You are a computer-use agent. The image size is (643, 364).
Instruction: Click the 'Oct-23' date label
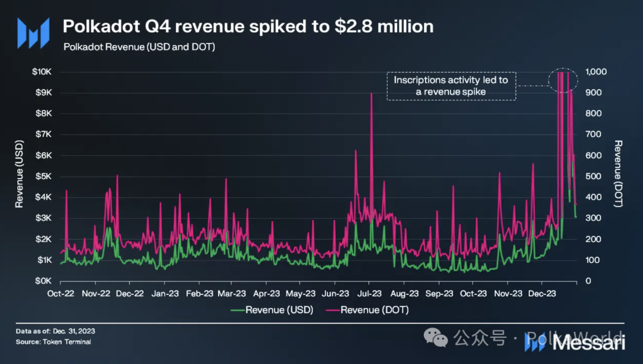[473, 294]
